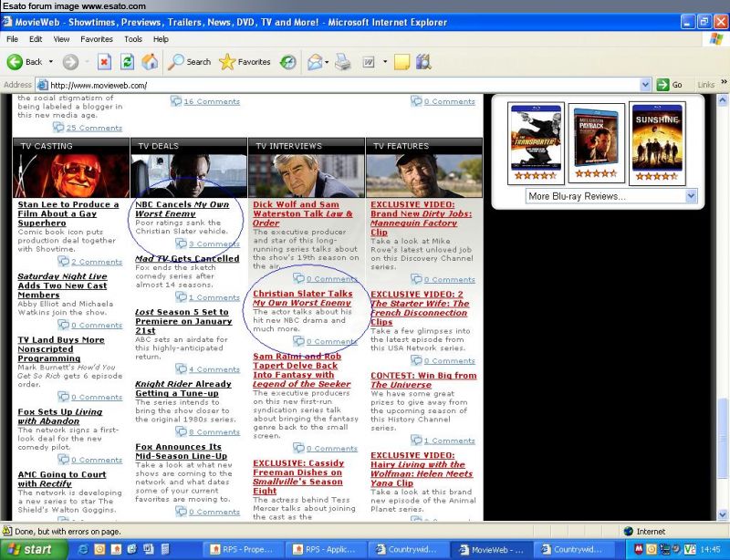This screenshot has height=560, width=730.
Task: Click the yellow Discuss note icon
Action: tap(401, 62)
